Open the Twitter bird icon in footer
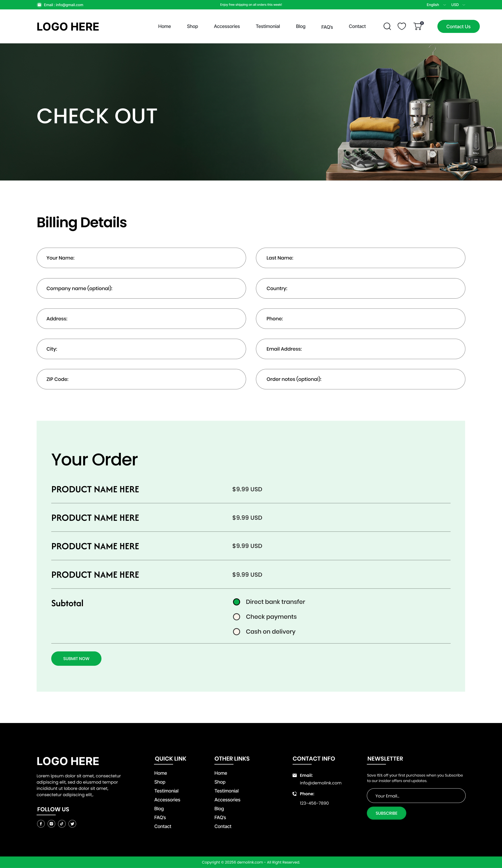The image size is (502, 868). [72, 824]
